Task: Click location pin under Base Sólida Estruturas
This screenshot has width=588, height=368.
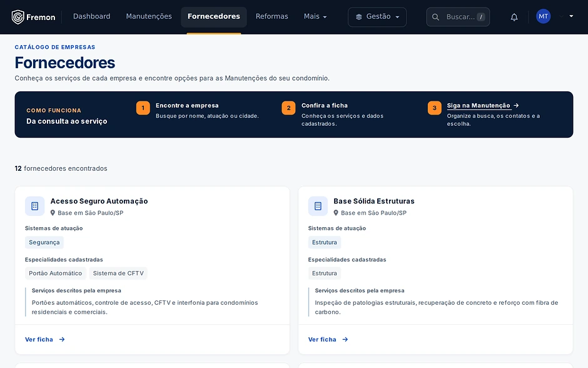Action: click(x=336, y=213)
